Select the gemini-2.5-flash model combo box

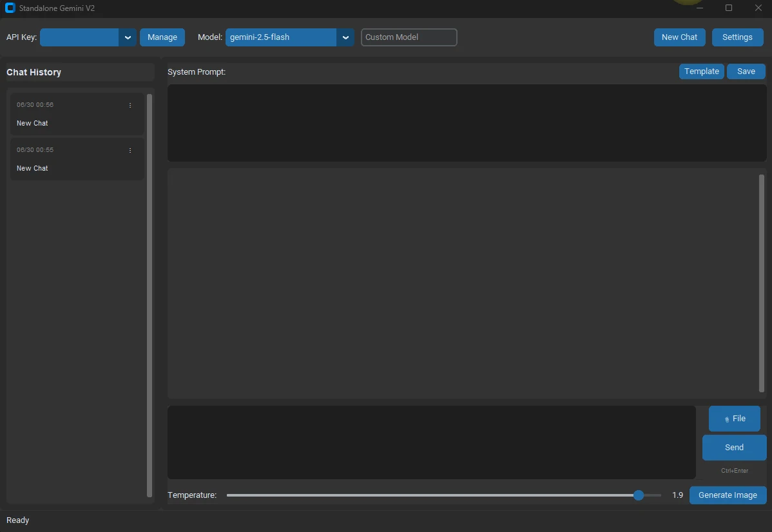click(x=281, y=37)
